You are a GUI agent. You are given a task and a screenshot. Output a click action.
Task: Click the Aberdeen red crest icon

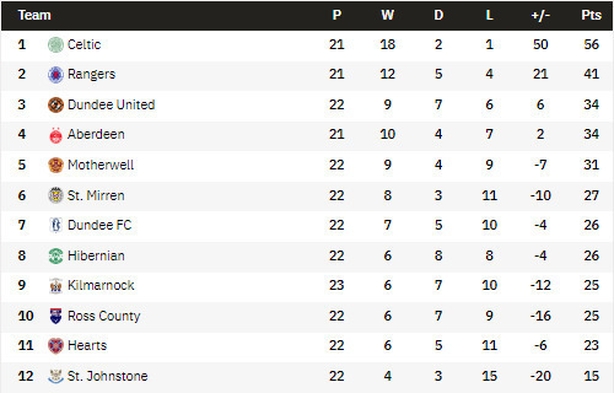56,135
